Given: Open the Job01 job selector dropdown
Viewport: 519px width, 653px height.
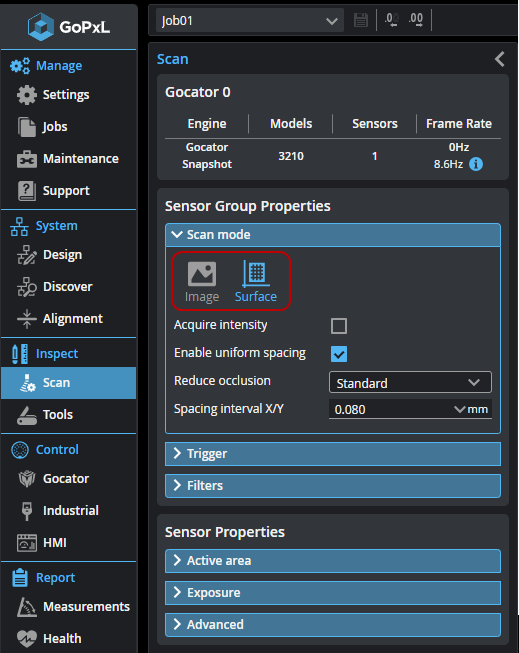Looking at the screenshot, I should point(250,20).
